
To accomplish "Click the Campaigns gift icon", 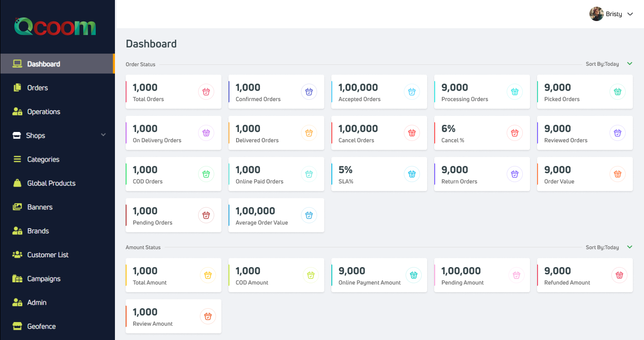I will point(17,279).
